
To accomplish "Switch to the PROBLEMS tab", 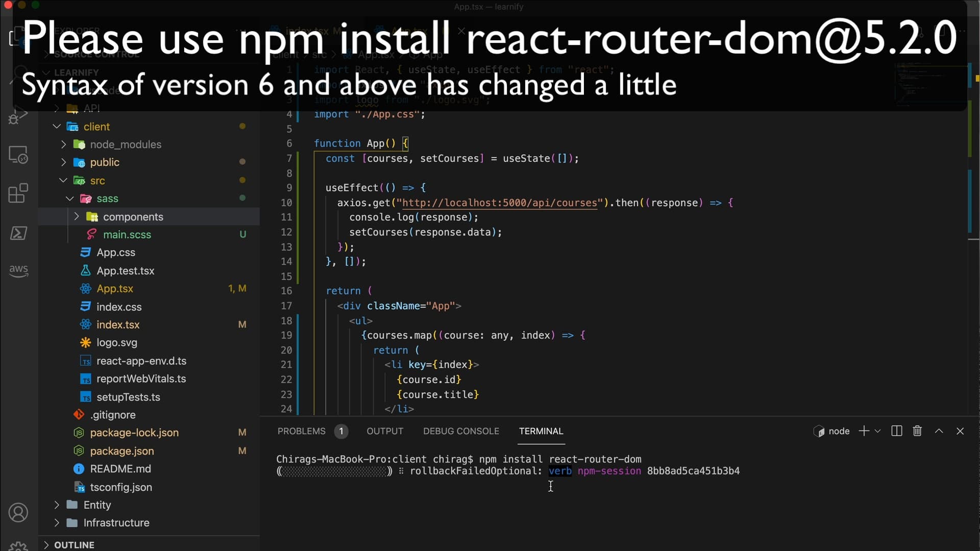I will [301, 431].
